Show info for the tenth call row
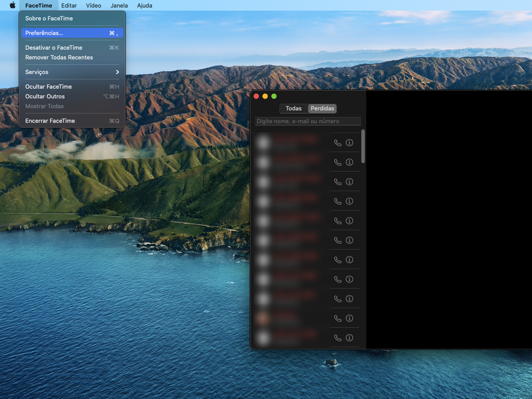The image size is (532, 399). click(x=349, y=318)
